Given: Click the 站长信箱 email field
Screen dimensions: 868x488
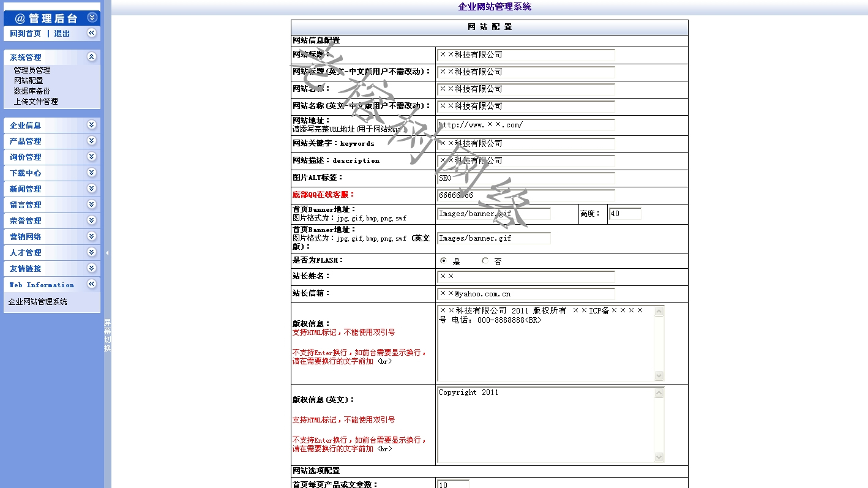Looking at the screenshot, I should tap(526, 294).
